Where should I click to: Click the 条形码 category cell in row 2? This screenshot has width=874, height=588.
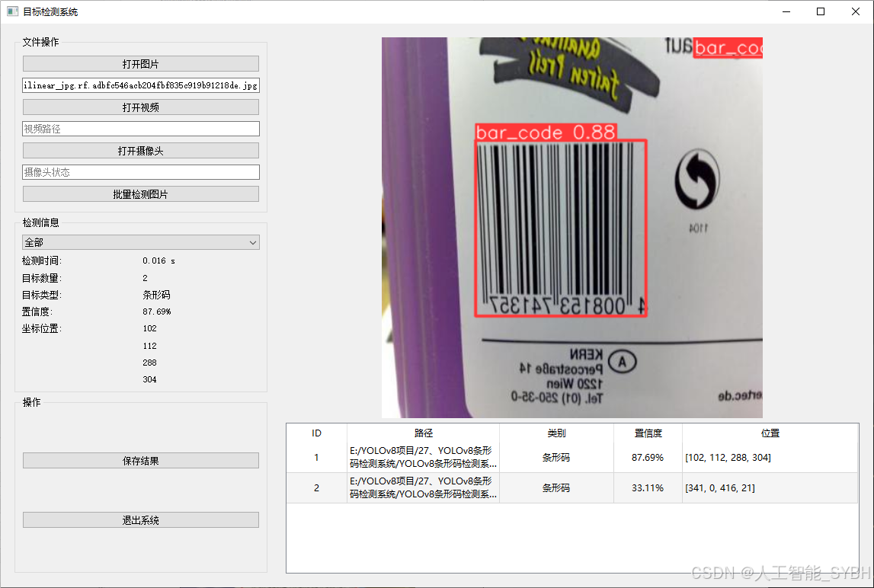pos(556,487)
